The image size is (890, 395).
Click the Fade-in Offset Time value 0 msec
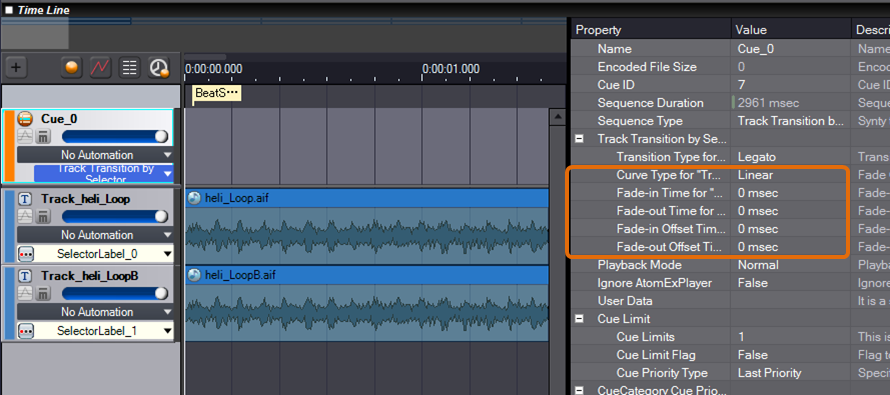point(791,229)
